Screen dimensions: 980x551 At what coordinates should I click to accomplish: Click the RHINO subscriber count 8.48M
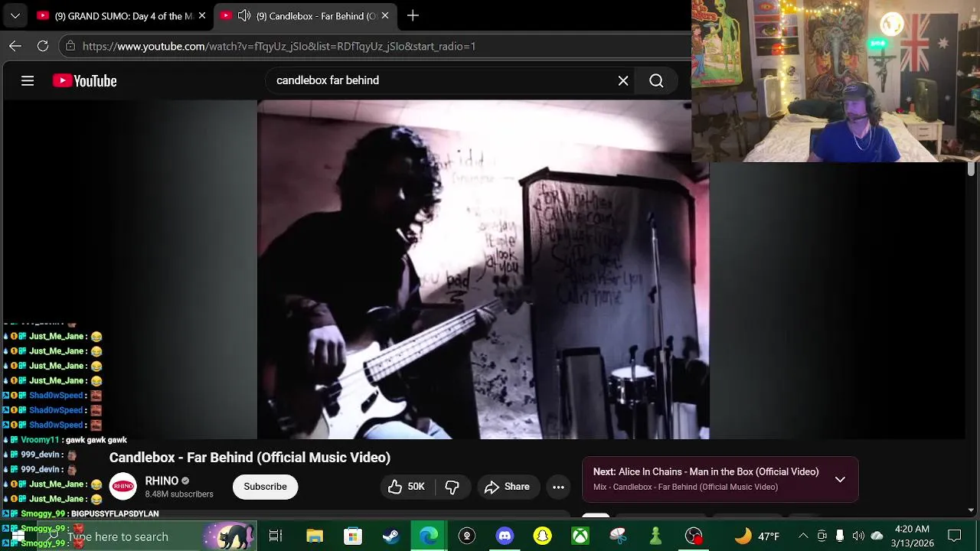(x=179, y=494)
